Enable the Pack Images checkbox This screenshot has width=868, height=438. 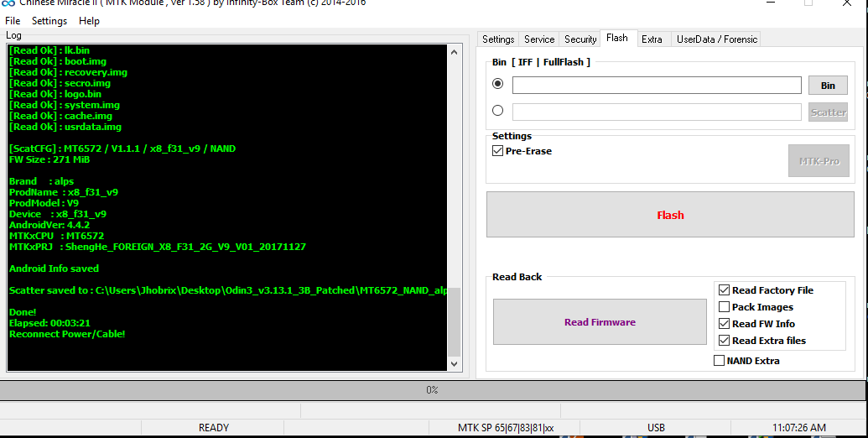pyautogui.click(x=724, y=307)
